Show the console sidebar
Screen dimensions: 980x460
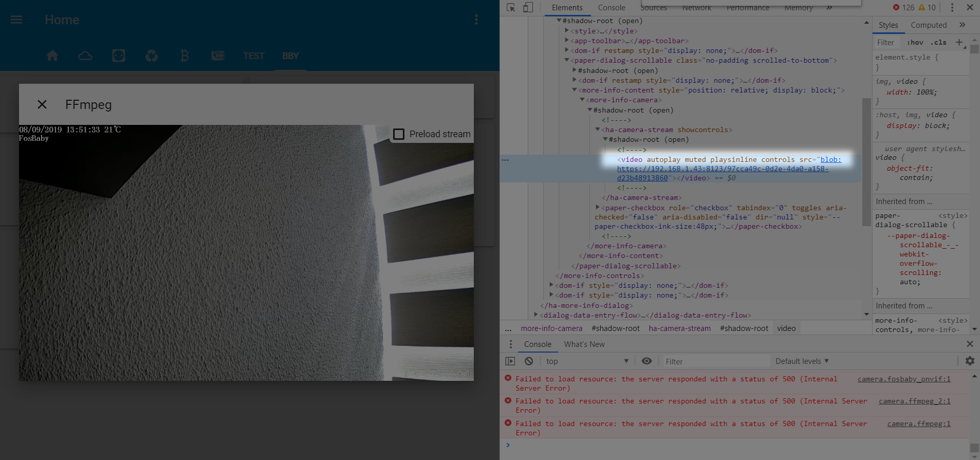pos(510,361)
